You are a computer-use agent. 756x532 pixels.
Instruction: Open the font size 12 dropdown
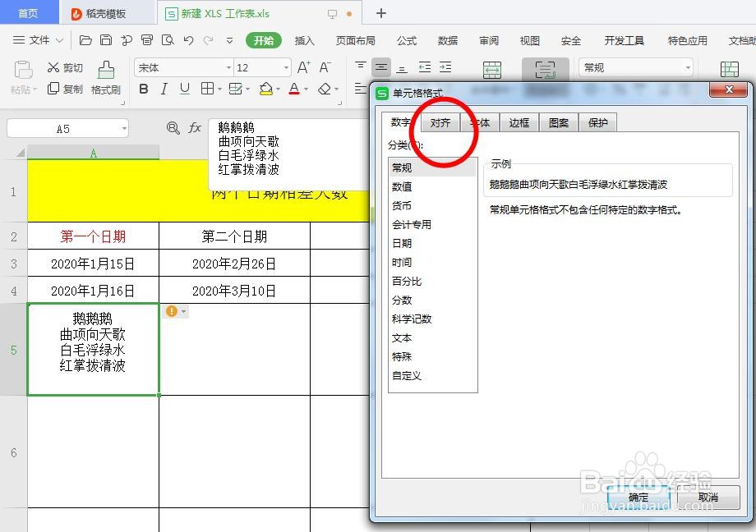(285, 66)
